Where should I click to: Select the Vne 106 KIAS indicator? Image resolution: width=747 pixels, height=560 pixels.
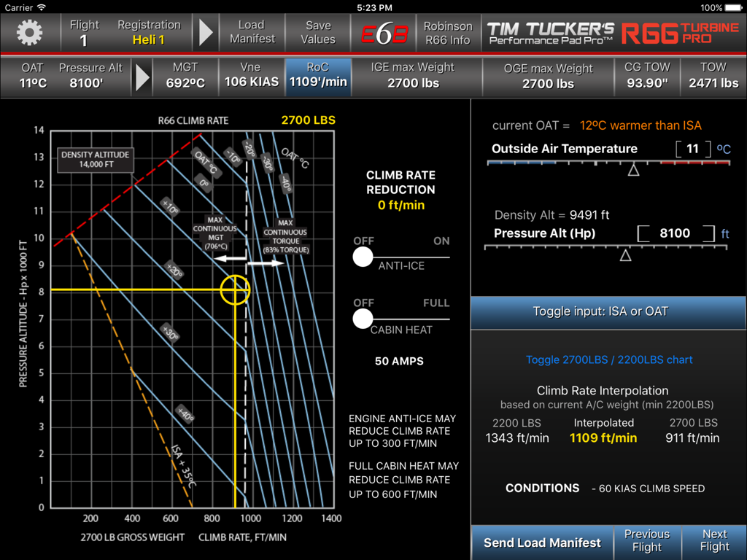pyautogui.click(x=251, y=77)
